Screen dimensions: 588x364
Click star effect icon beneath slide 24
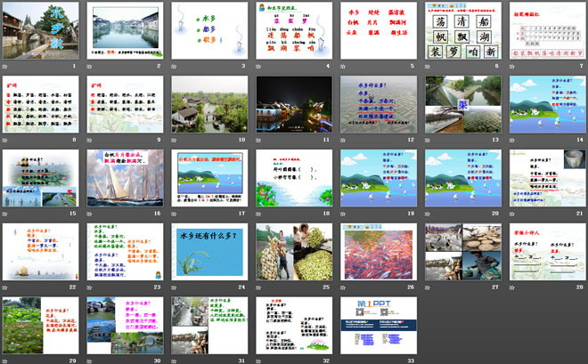pyautogui.click(x=174, y=288)
